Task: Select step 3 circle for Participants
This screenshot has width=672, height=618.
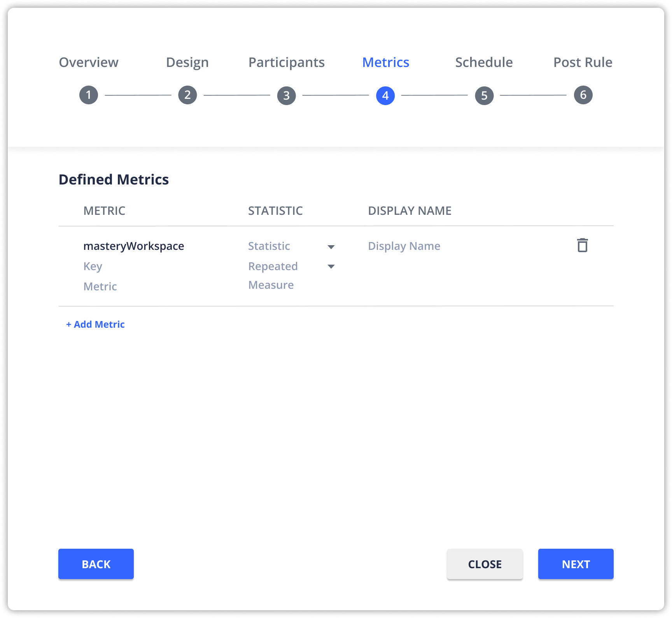Action: [287, 95]
